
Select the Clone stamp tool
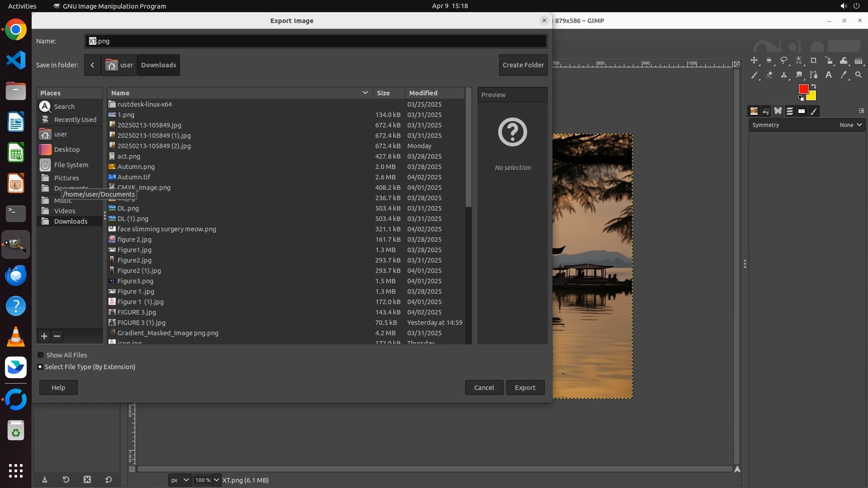pyautogui.click(x=784, y=75)
